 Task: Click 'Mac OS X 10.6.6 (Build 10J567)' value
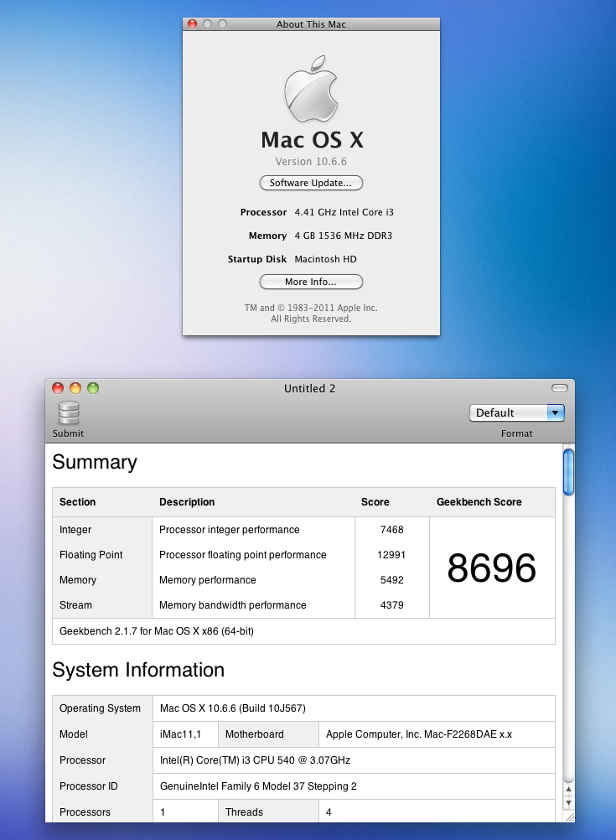point(233,708)
